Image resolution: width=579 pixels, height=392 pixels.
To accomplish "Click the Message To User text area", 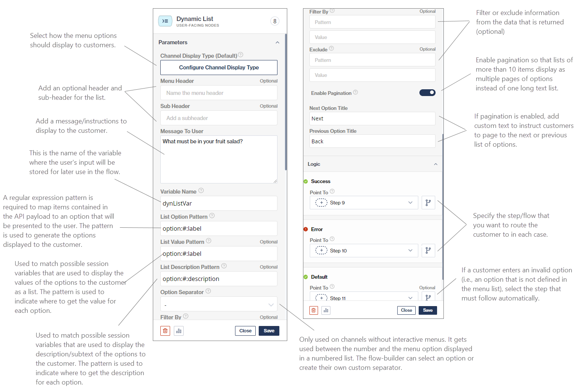I will [219, 159].
